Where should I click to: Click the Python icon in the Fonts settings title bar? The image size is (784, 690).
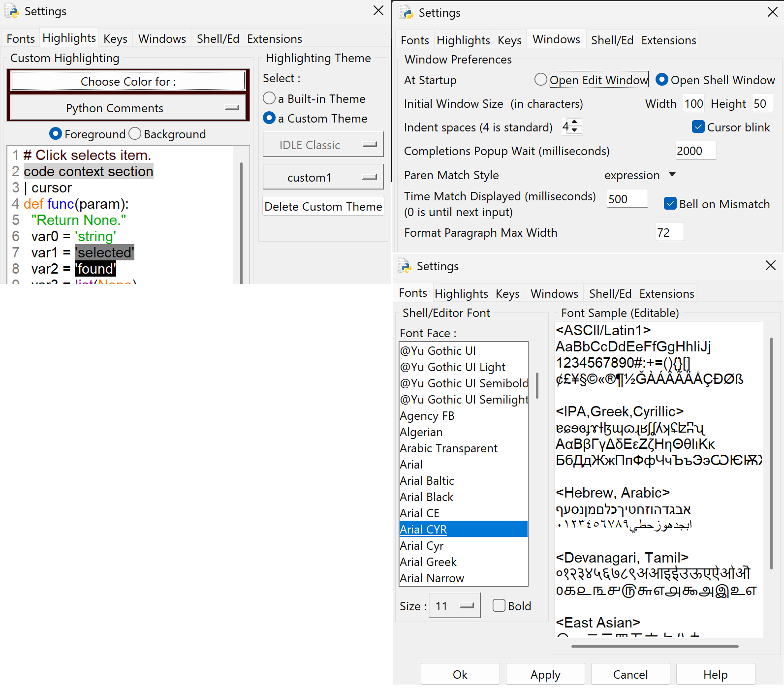point(404,266)
